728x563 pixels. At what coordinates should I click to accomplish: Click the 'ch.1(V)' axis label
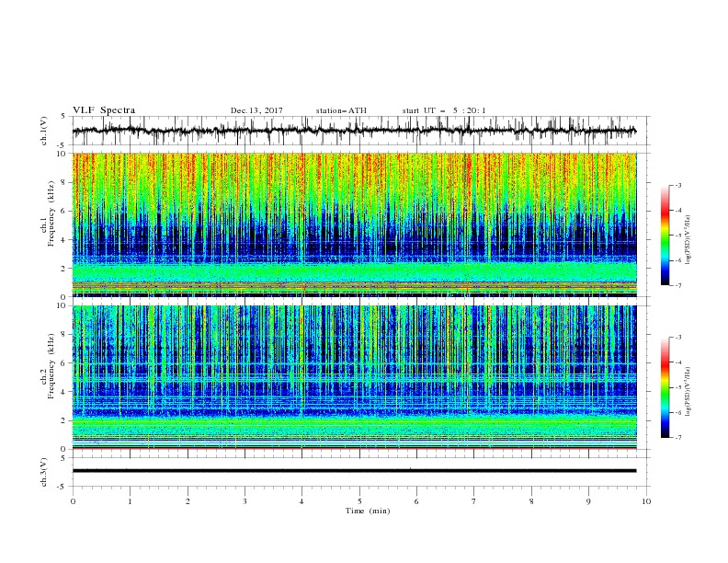click(44, 131)
